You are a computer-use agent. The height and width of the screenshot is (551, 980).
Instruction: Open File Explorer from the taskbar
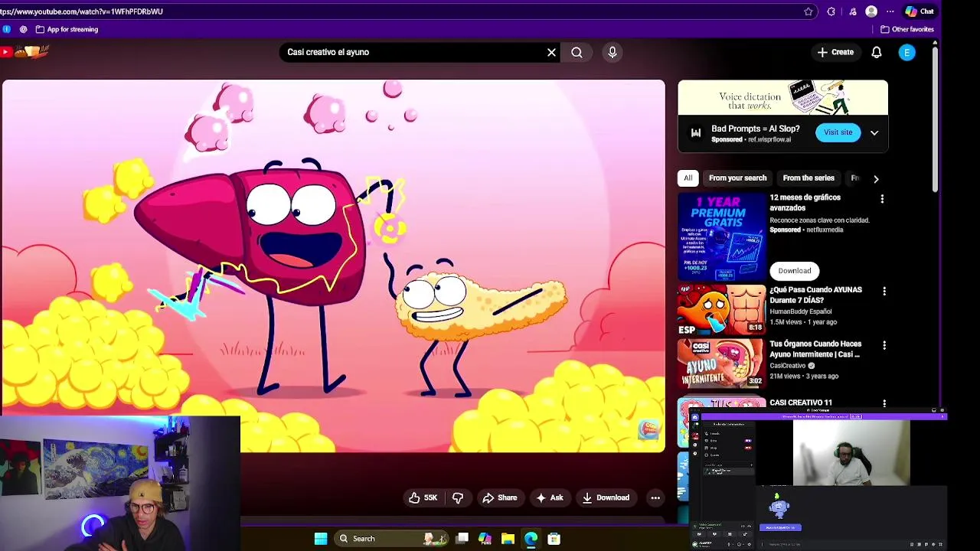coord(508,539)
